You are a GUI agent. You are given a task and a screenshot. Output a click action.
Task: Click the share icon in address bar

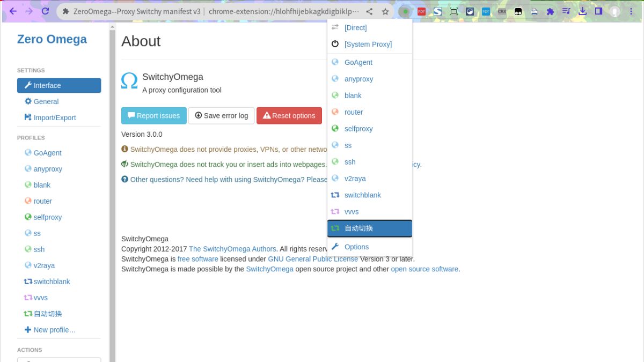pyautogui.click(x=369, y=11)
